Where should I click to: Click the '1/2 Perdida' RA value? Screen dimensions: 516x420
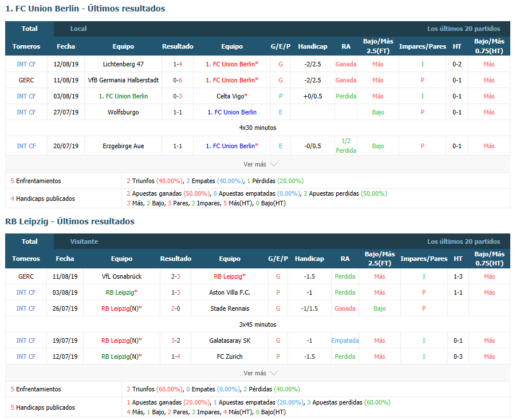pos(346,146)
